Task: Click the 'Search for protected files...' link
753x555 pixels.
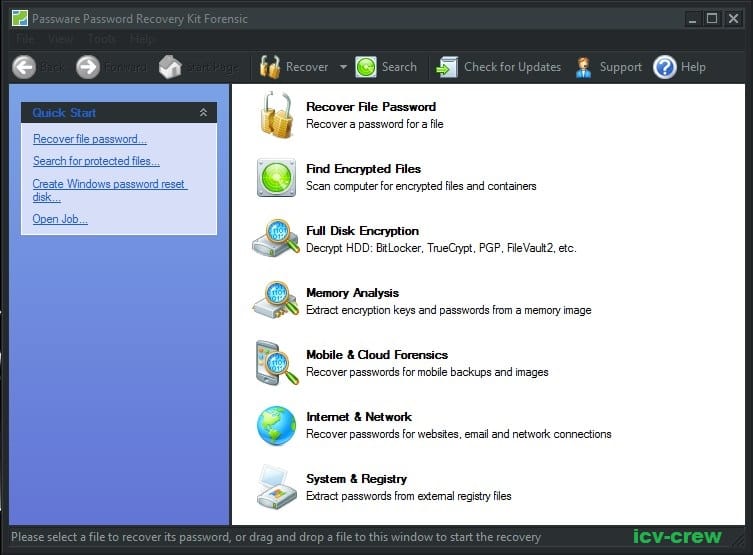Action: click(x=96, y=161)
